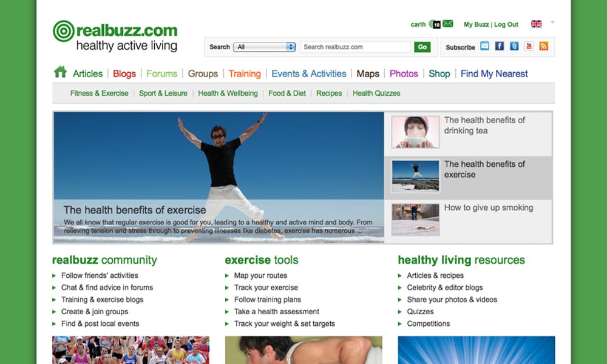
Task: Open the Events & Activities menu
Action: [x=309, y=73]
